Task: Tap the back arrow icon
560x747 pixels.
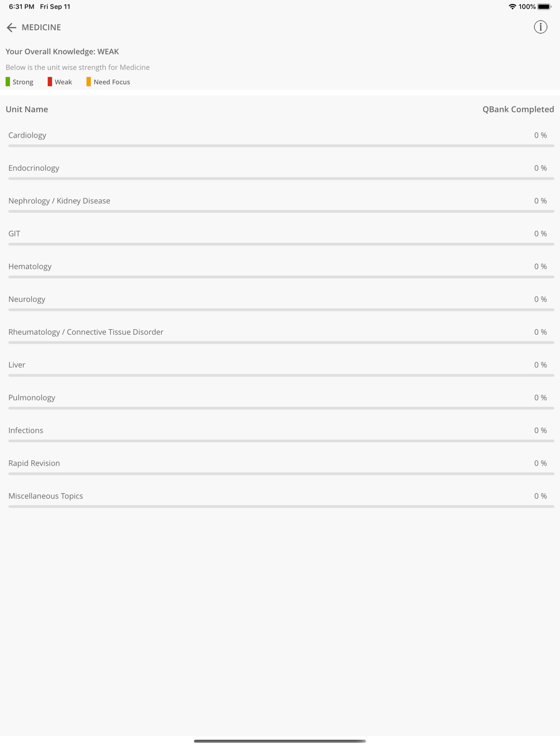Action: click(11, 27)
